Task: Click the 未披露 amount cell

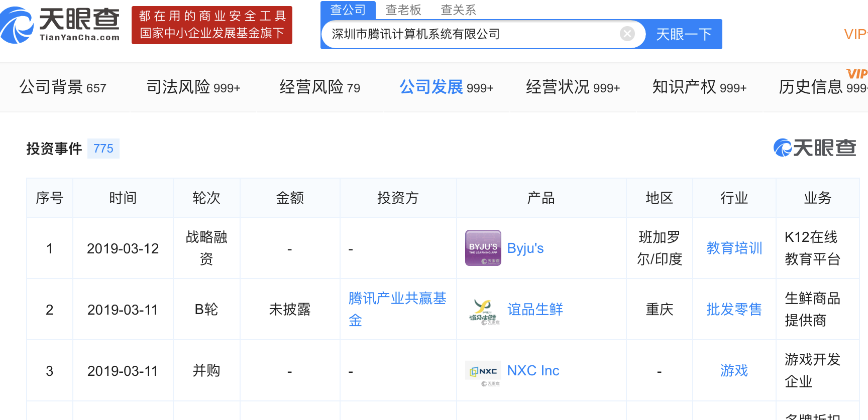Action: (x=290, y=309)
